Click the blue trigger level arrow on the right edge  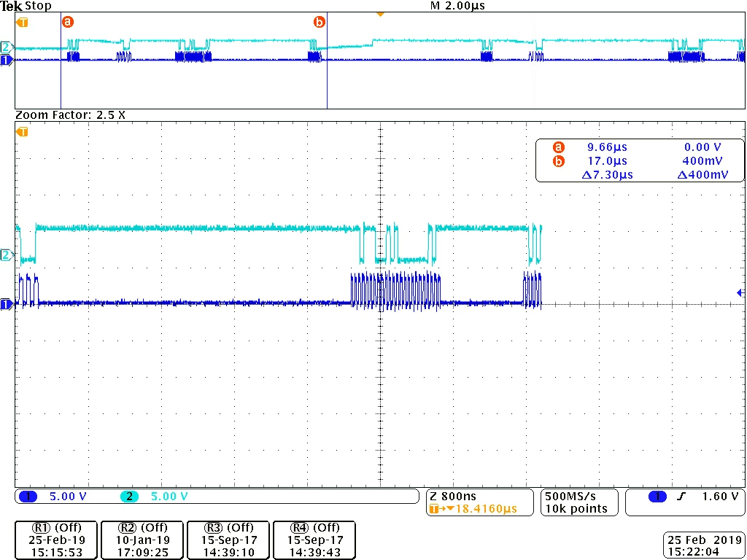pyautogui.click(x=741, y=292)
